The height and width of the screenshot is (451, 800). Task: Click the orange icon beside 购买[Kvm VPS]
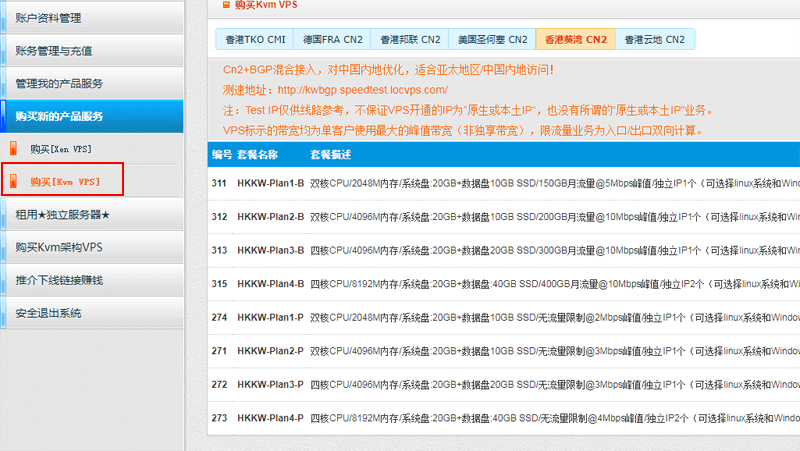tap(14, 182)
